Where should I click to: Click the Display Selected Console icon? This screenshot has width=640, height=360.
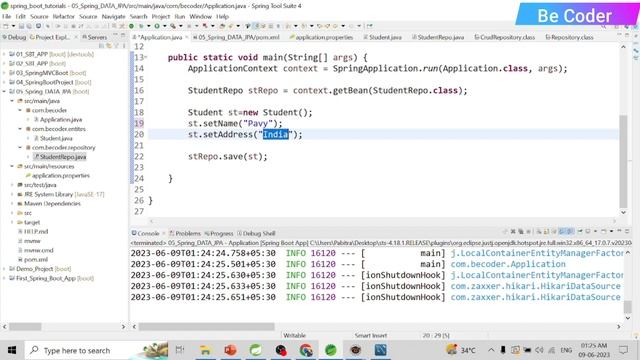point(588,231)
